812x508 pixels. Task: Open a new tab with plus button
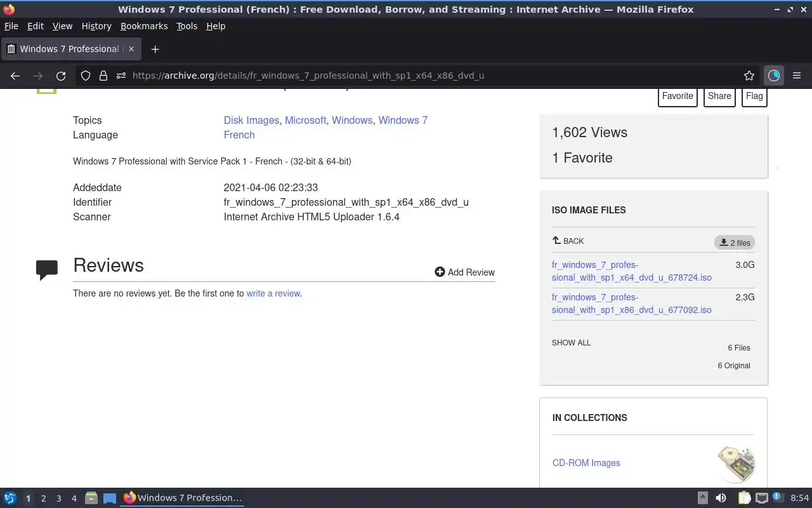pyautogui.click(x=155, y=49)
